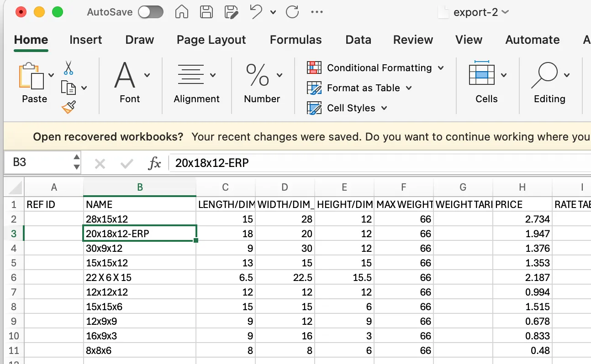Expand the Copy options arrow
The width and height of the screenshot is (591, 364).
tap(84, 88)
